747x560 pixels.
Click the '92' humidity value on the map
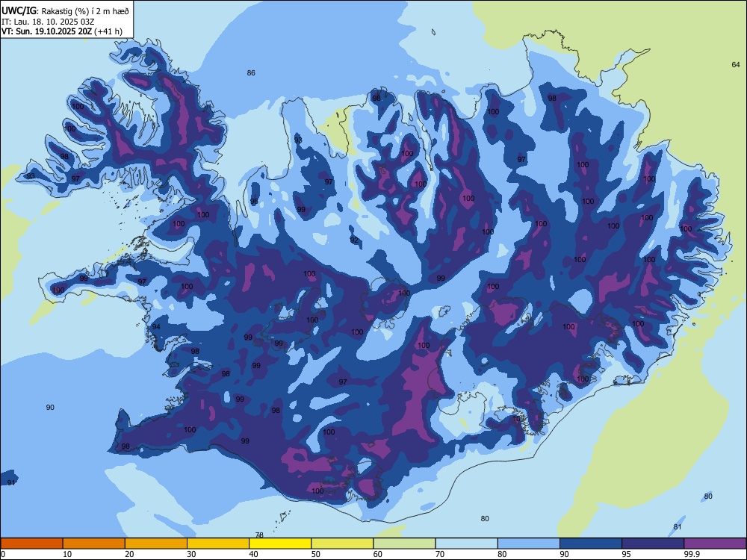[x=354, y=240]
